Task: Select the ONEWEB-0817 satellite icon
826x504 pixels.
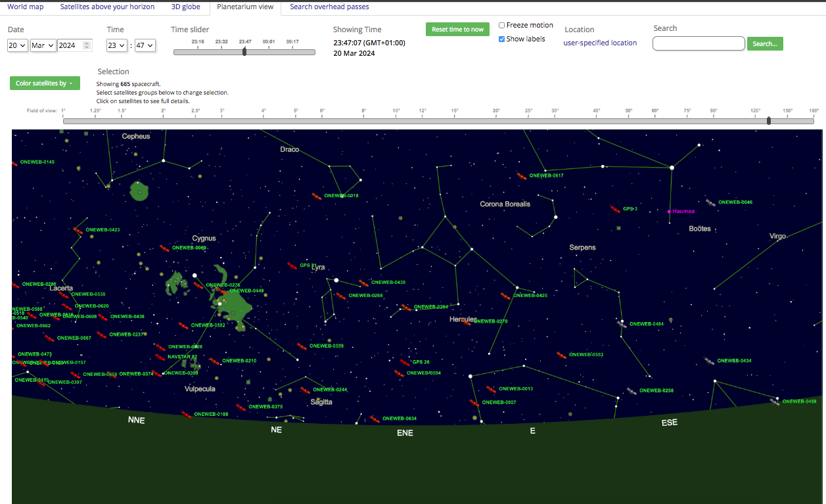Action: [521, 175]
